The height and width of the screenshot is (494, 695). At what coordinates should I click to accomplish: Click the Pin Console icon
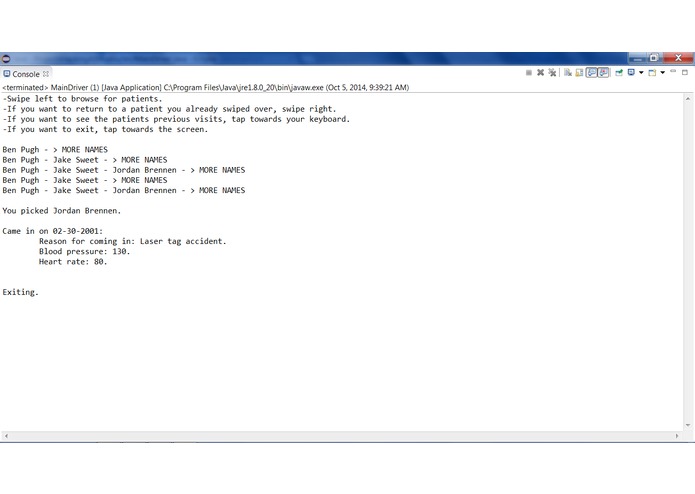[x=619, y=73]
